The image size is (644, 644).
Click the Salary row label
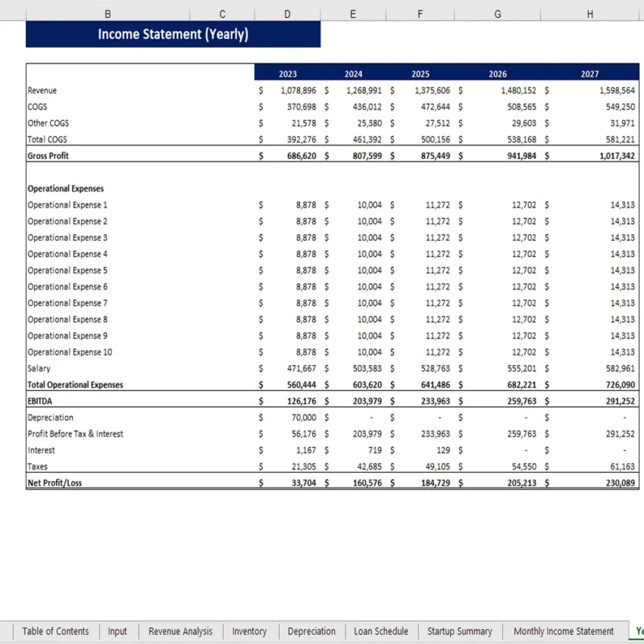(x=39, y=368)
